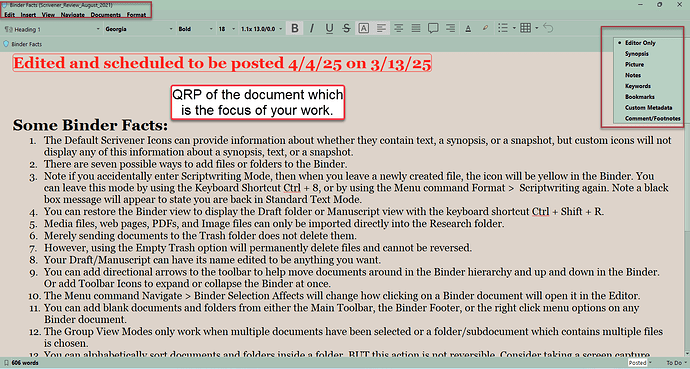Click list item about Ctrl + Shift + R

click(323, 212)
